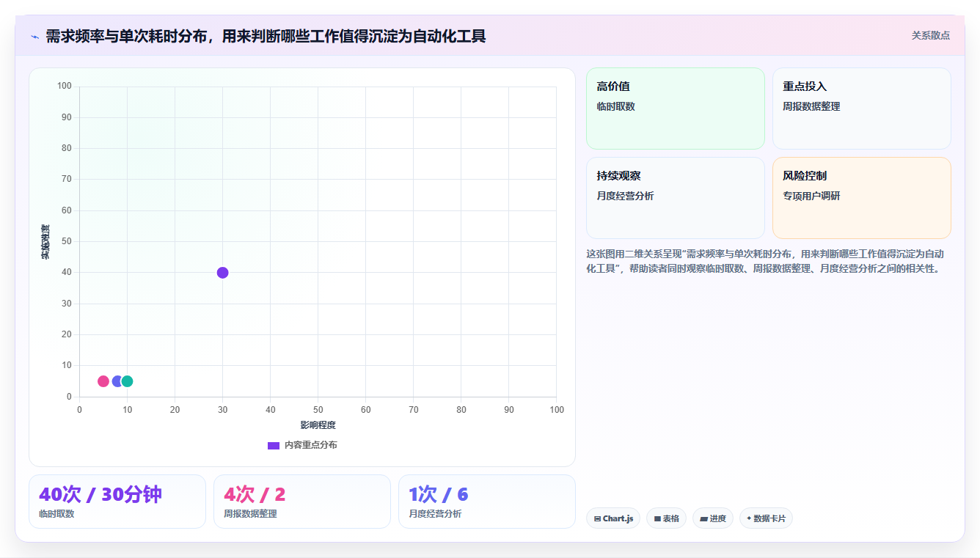Click the 影响程度 x-axis title

pyautogui.click(x=318, y=425)
